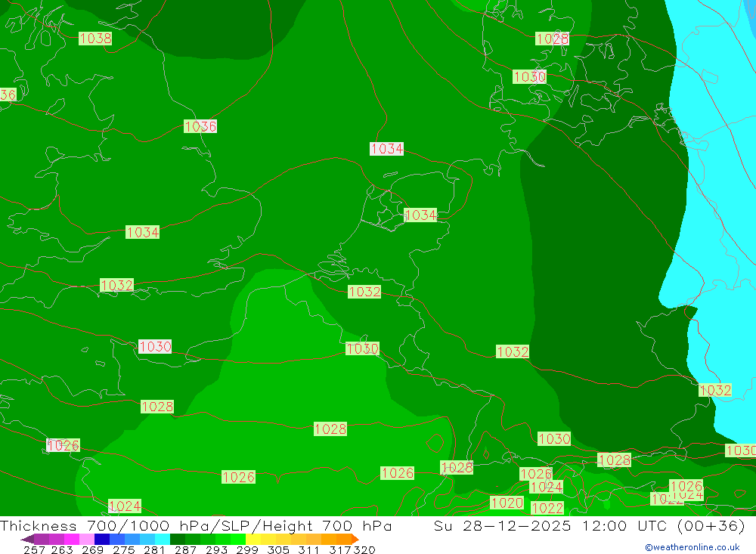This screenshot has width=756, height=554.
Task: Click the 1032 label on the English south coast
Action: click(x=116, y=285)
